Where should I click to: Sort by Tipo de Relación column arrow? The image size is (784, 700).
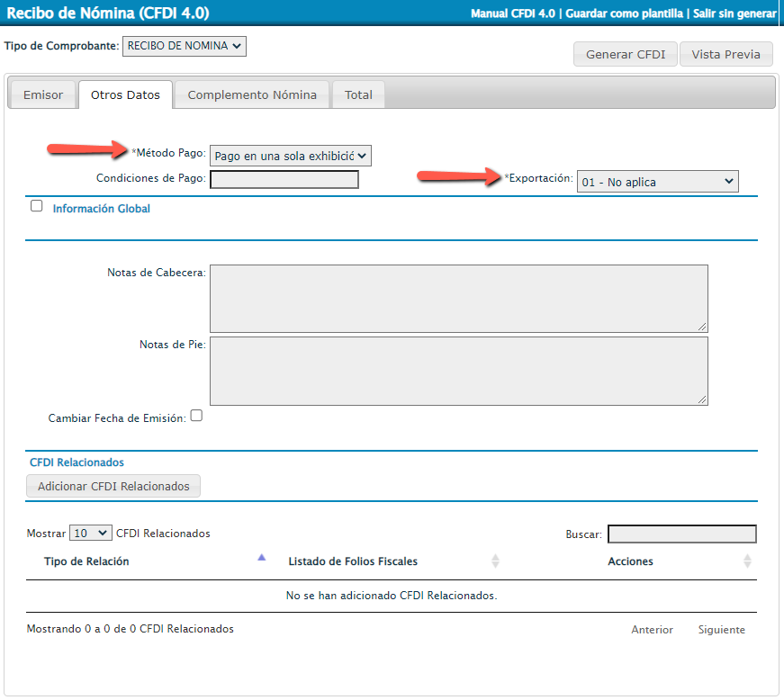[262, 559]
